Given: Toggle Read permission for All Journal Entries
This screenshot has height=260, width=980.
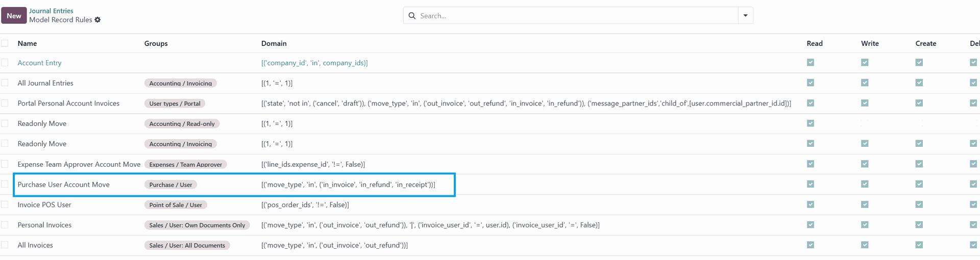Looking at the screenshot, I should (811, 83).
